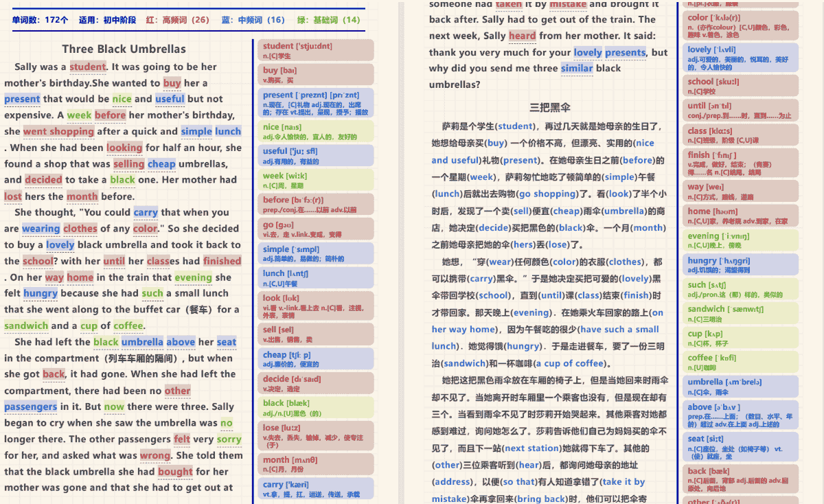Click the 三把黑伞 Chinese title
The image size is (824, 504).
[x=549, y=107]
